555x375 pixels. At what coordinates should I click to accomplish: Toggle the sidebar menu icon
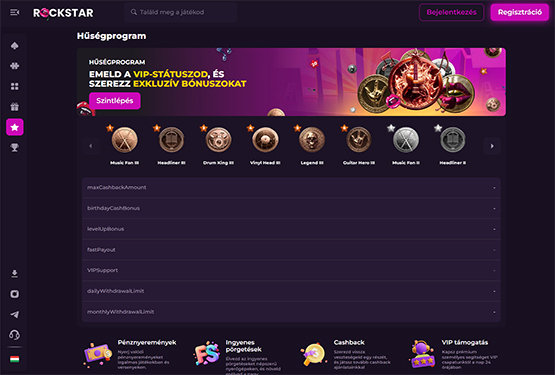(15, 12)
